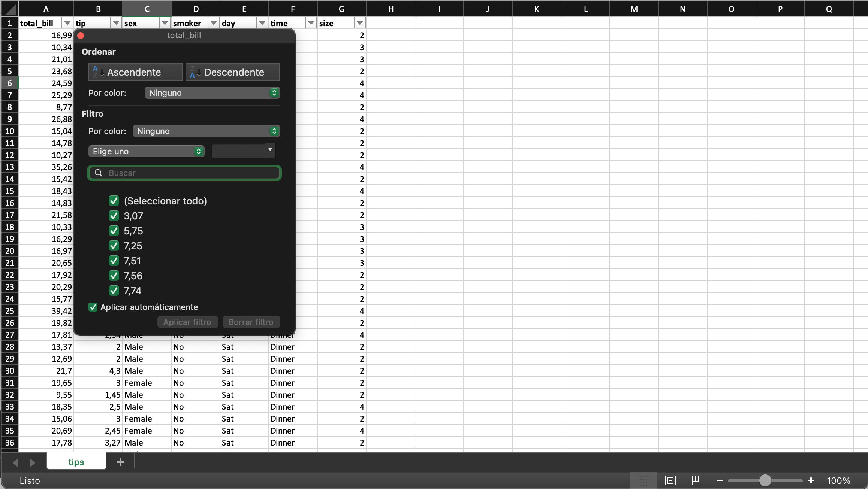
Task: Uncheck the 5,75 filter value
Action: [x=114, y=231]
